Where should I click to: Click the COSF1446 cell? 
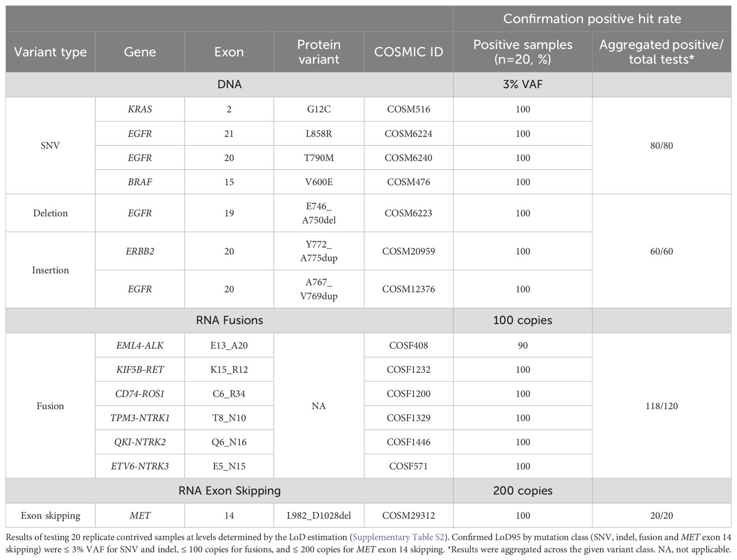pos(408,442)
